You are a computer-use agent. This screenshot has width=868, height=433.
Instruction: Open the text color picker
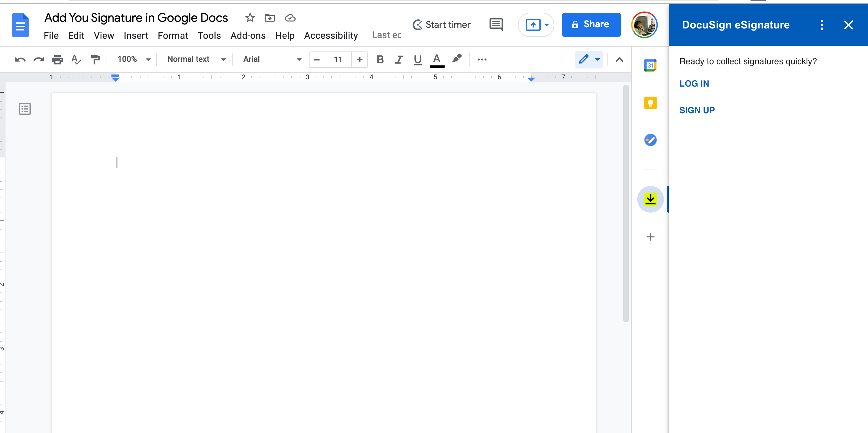437,59
